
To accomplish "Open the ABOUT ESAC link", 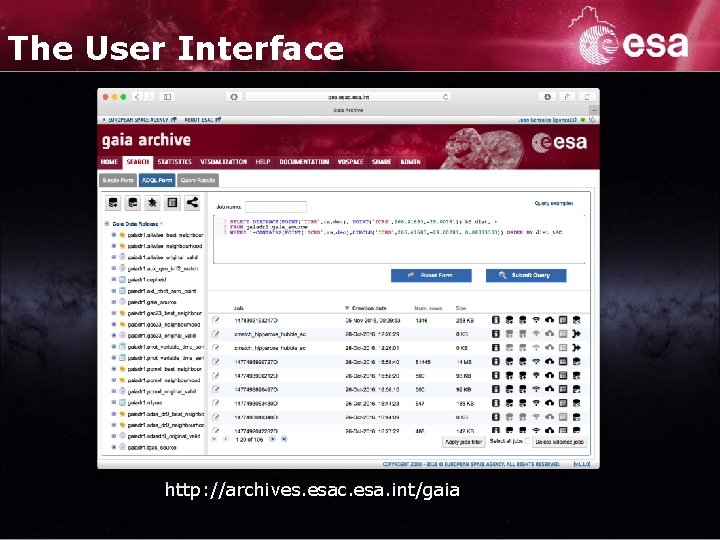I will (202, 119).
